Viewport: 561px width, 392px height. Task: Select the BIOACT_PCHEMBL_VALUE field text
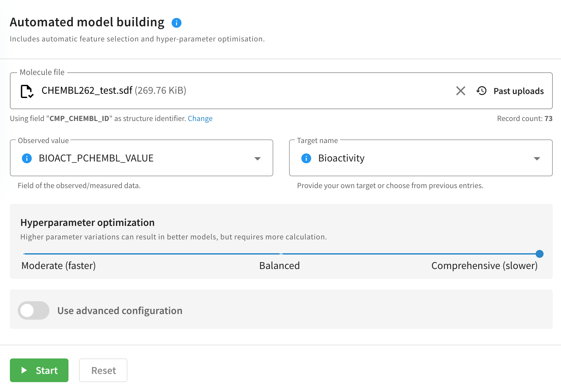(x=96, y=158)
